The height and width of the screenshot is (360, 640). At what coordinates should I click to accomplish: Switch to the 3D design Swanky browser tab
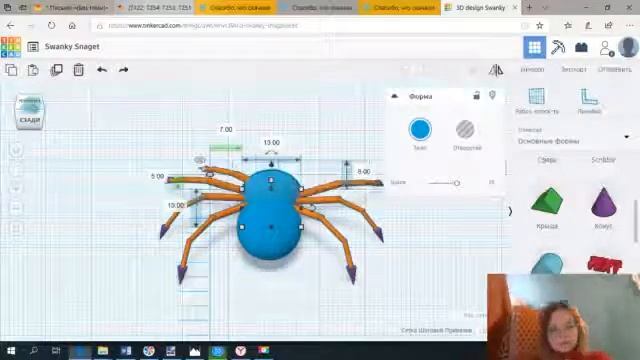(480, 8)
